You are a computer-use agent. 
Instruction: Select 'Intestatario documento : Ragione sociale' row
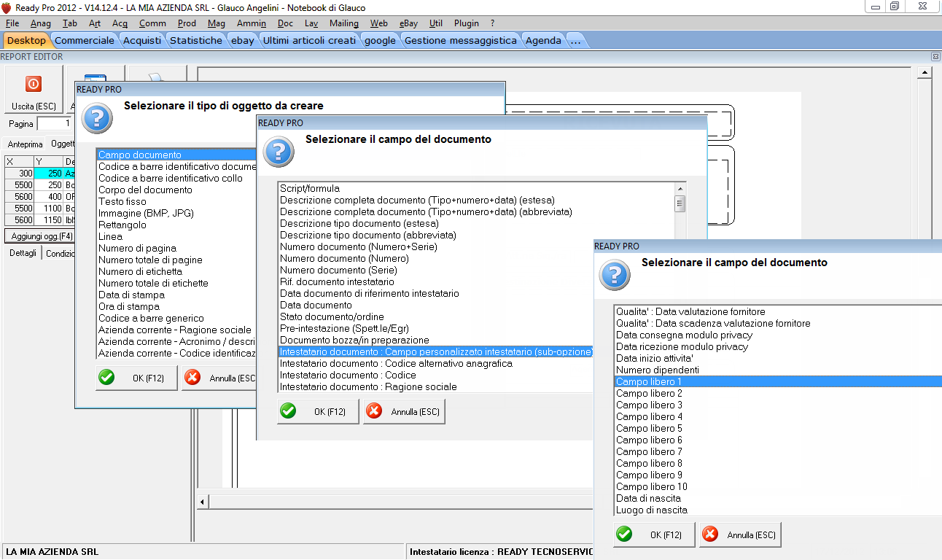436,386
